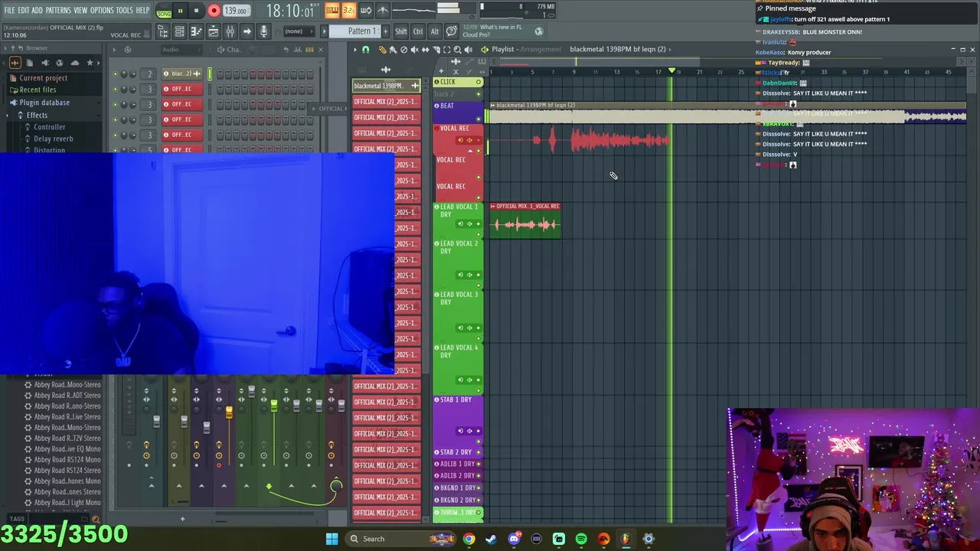Screen dimensions: 980x551
Task: Select the Playlist slice tool
Action: [x=436, y=50]
